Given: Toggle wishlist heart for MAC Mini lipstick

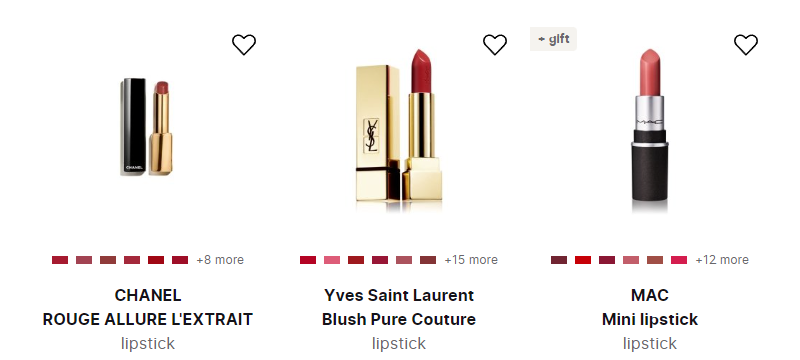Looking at the screenshot, I should (x=746, y=44).
